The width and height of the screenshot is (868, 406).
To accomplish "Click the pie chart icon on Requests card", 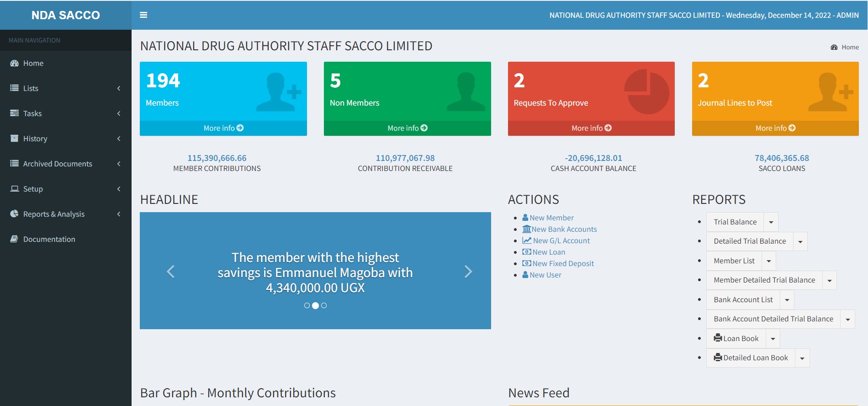I will tap(646, 92).
